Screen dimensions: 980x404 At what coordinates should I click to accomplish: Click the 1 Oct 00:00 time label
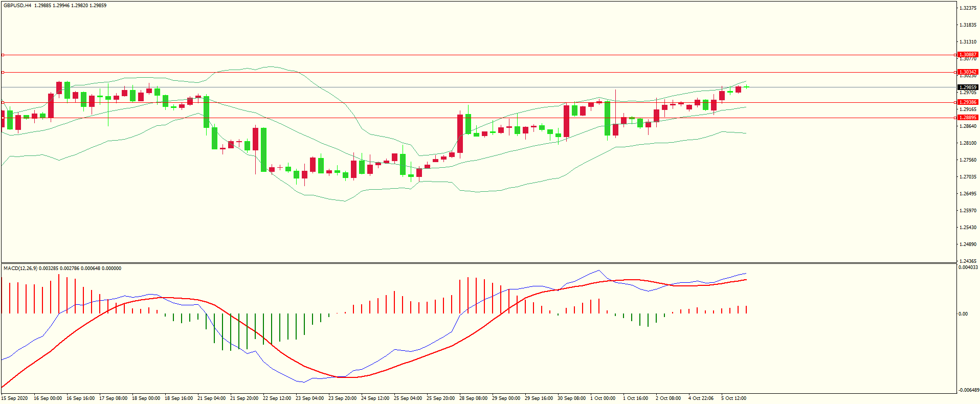click(603, 398)
